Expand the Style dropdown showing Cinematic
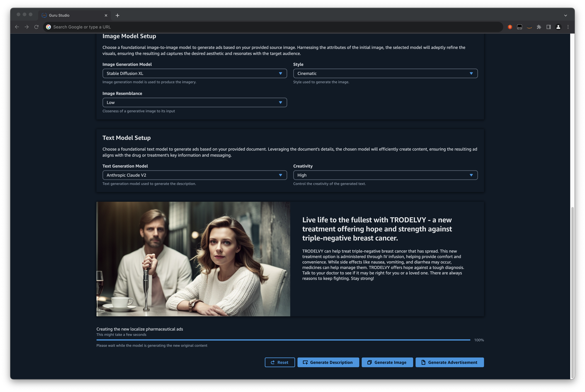 point(385,74)
